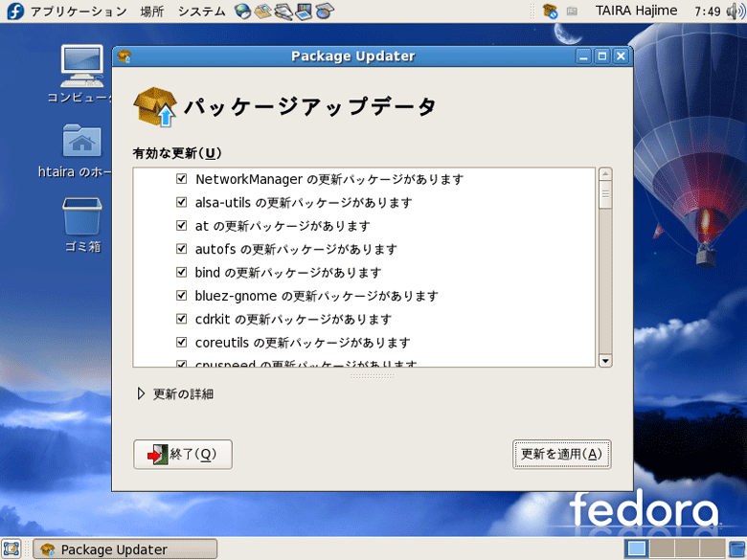747x560 pixels.
Task: Click the scrollbar down arrow in update list
Action: tap(604, 360)
